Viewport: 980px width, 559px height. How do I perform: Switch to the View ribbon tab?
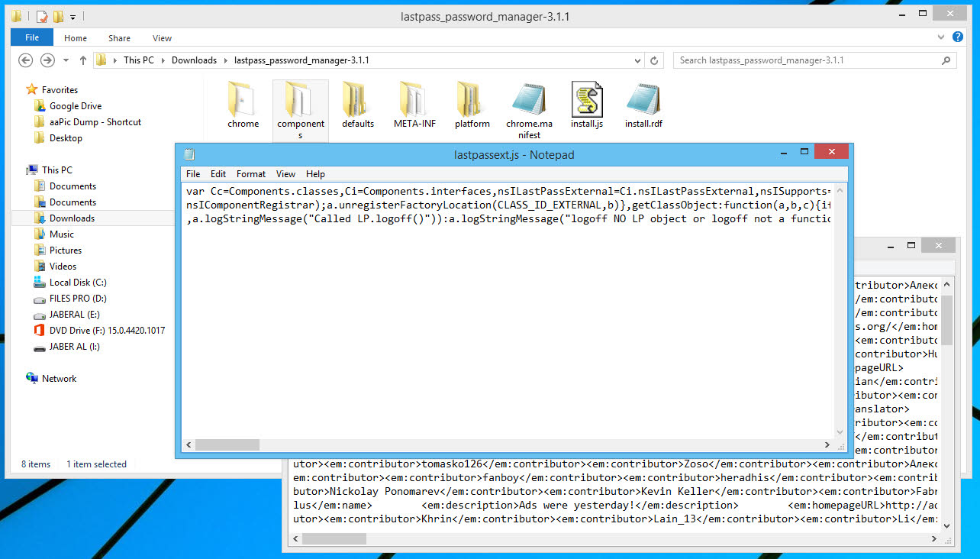click(162, 37)
